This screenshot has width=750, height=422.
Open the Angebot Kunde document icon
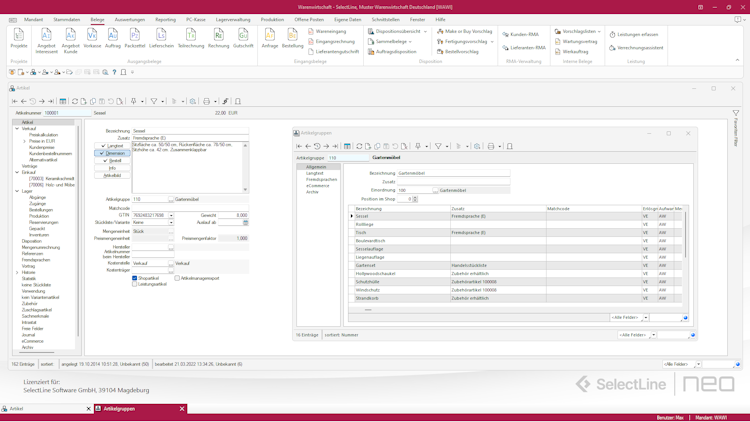coord(70,40)
